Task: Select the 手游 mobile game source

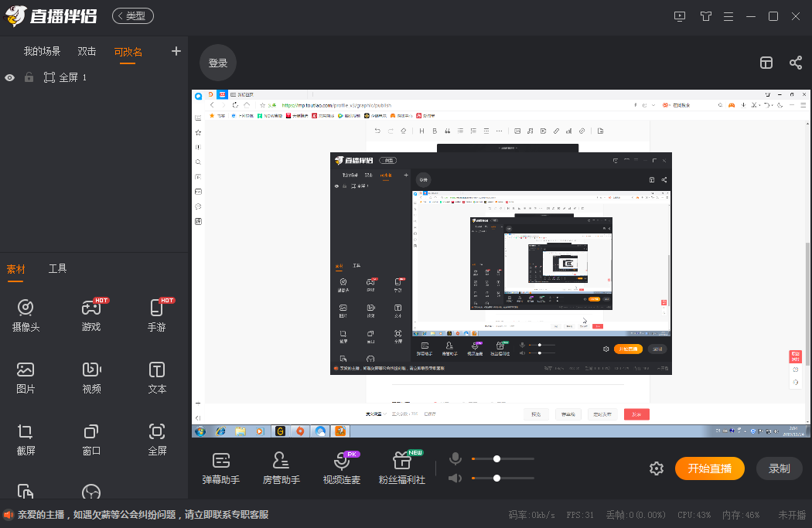Action: click(157, 315)
